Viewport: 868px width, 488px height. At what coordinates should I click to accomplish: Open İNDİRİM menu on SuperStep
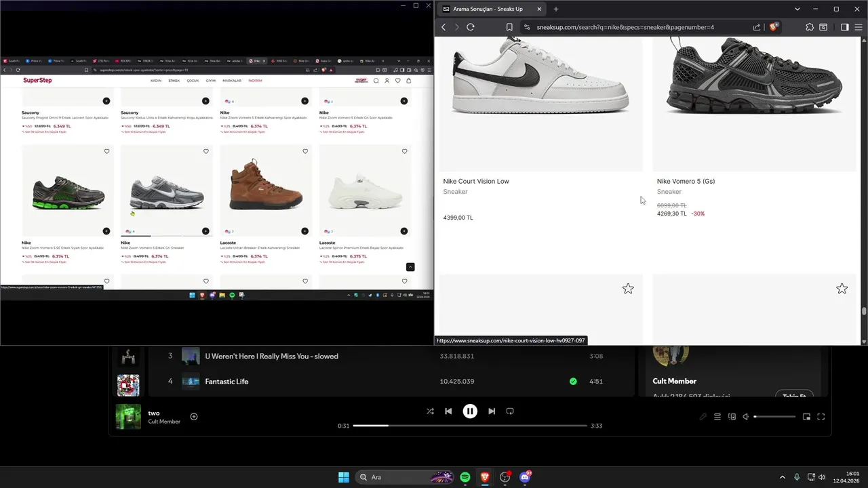pyautogui.click(x=255, y=81)
